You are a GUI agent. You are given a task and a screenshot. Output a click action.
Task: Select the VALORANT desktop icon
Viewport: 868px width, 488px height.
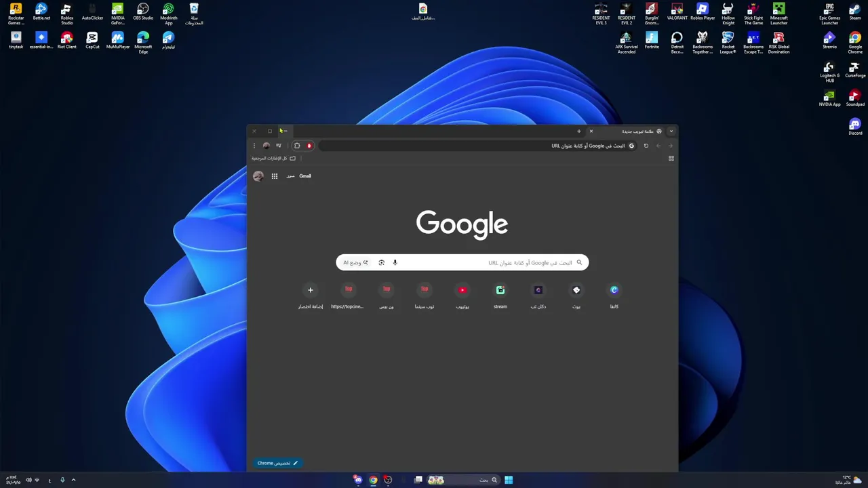click(x=677, y=12)
